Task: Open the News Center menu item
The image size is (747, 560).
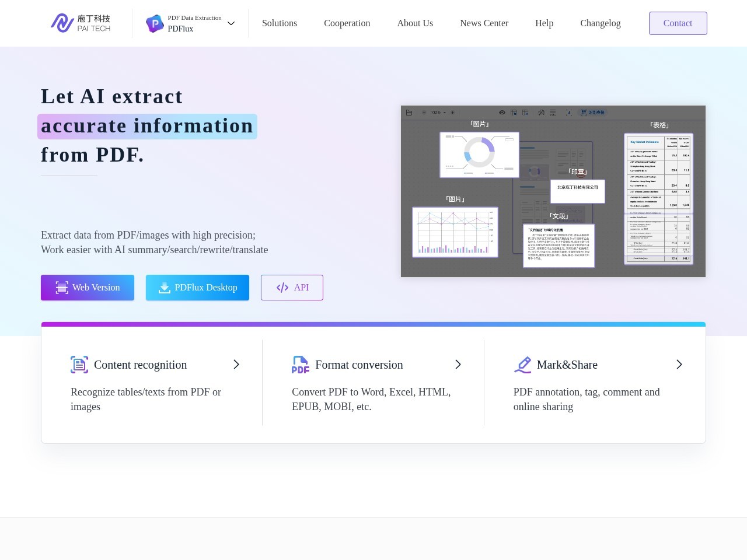Action: 484,23
